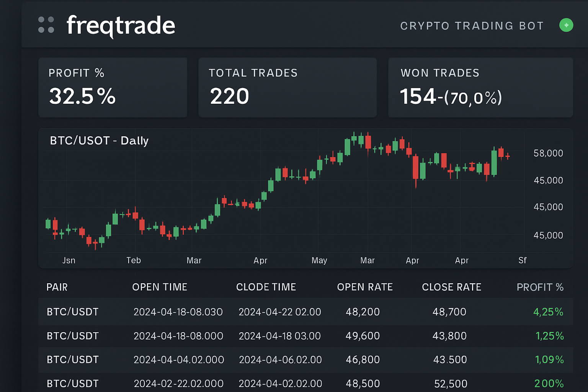Toggle sorting on the OPEN TIME column
This screenshot has width=588, height=392.
coord(160,287)
